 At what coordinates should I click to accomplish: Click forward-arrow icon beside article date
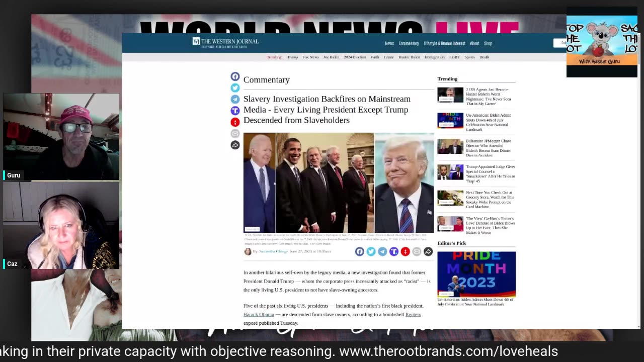click(x=428, y=251)
